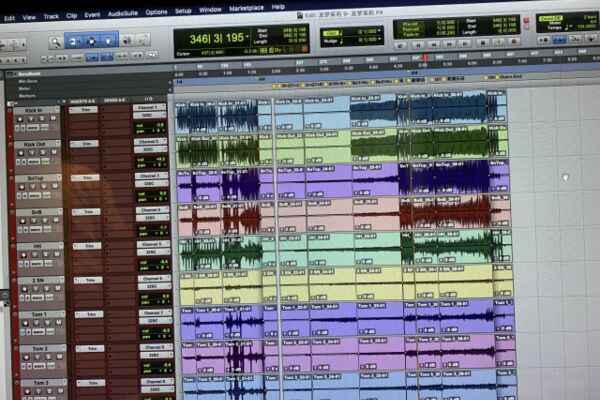Image resolution: width=600 pixels, height=400 pixels.
Task: Click the Post-roll button
Action: click(410, 29)
